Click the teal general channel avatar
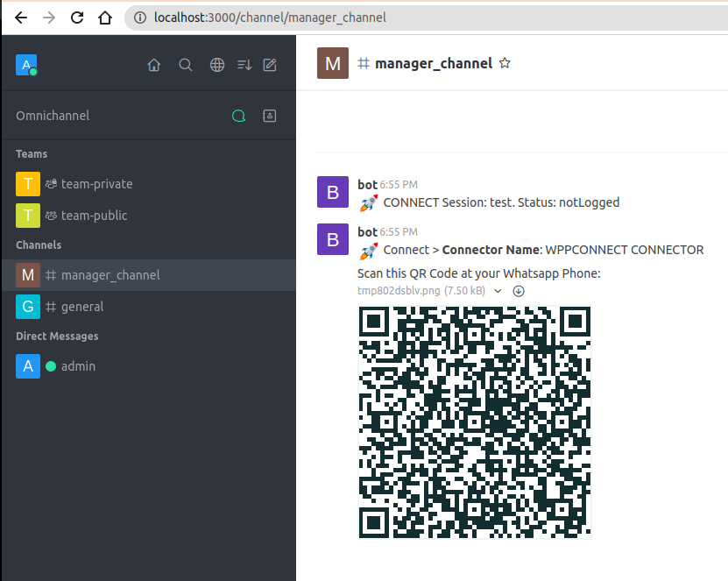Viewport: 728px width, 581px height. (x=28, y=307)
